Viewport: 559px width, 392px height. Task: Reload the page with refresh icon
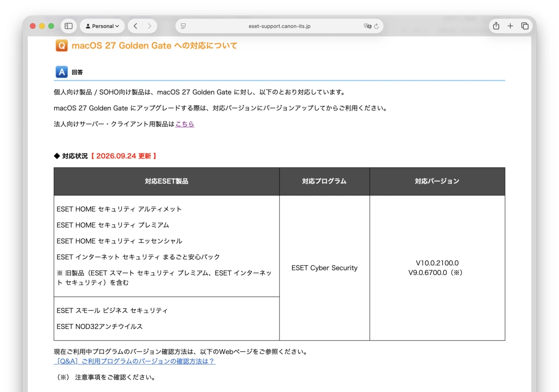[376, 26]
